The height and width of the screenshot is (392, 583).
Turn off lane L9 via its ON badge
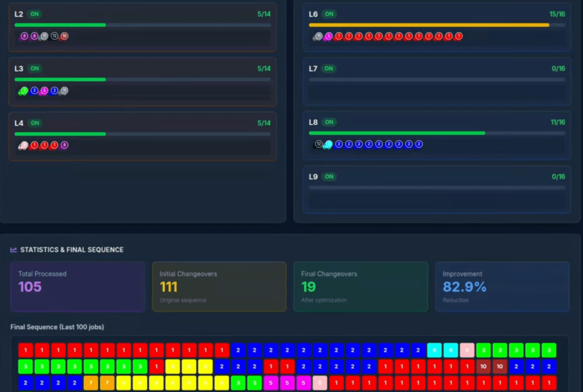click(x=329, y=177)
